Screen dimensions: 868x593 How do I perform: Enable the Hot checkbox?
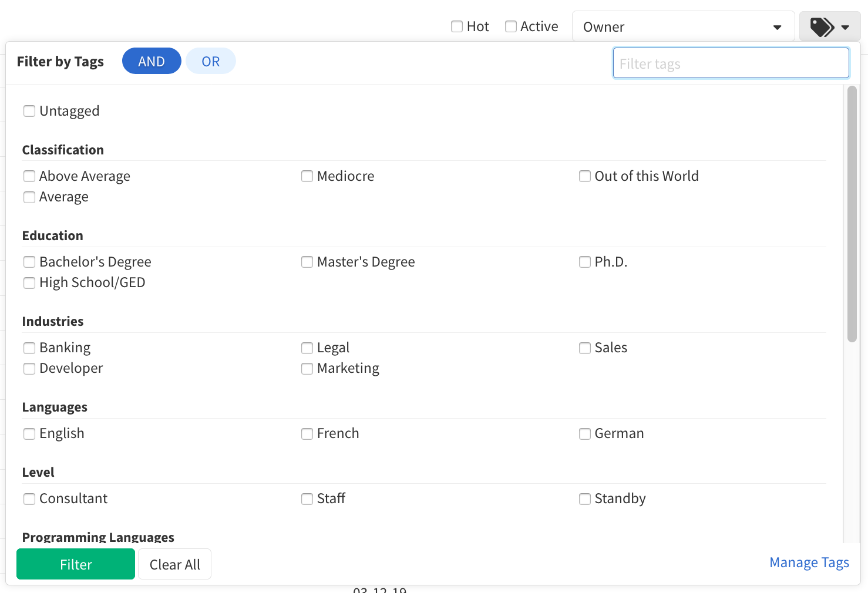pos(456,26)
